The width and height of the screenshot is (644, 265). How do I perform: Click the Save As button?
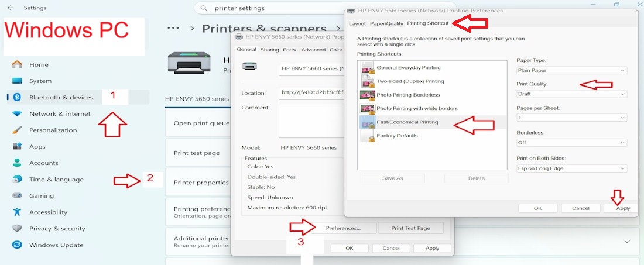[393, 178]
